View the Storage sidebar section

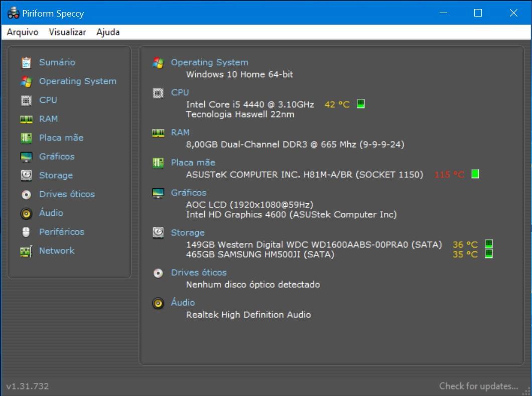(56, 176)
